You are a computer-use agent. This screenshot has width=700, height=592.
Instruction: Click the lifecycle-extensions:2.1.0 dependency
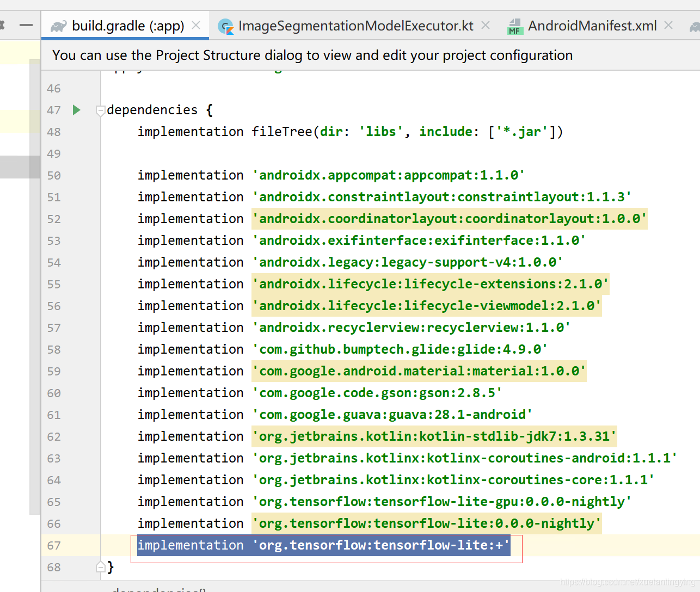point(430,284)
